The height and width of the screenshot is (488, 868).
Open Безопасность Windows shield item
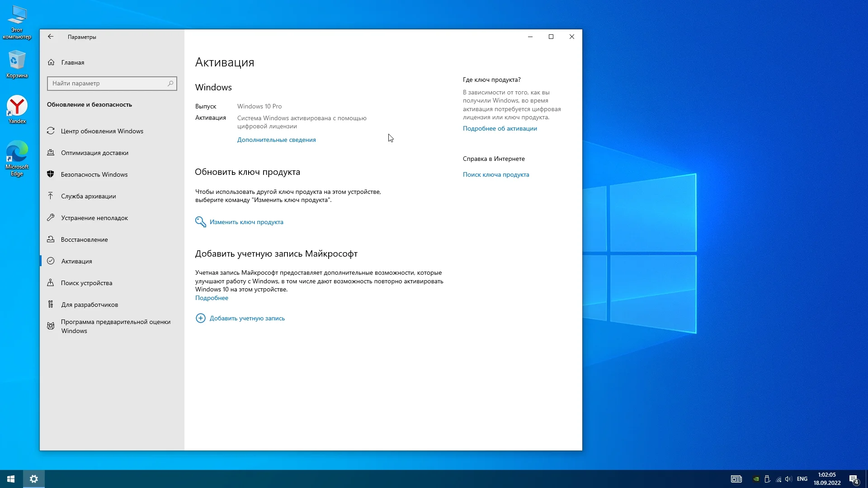(x=94, y=174)
